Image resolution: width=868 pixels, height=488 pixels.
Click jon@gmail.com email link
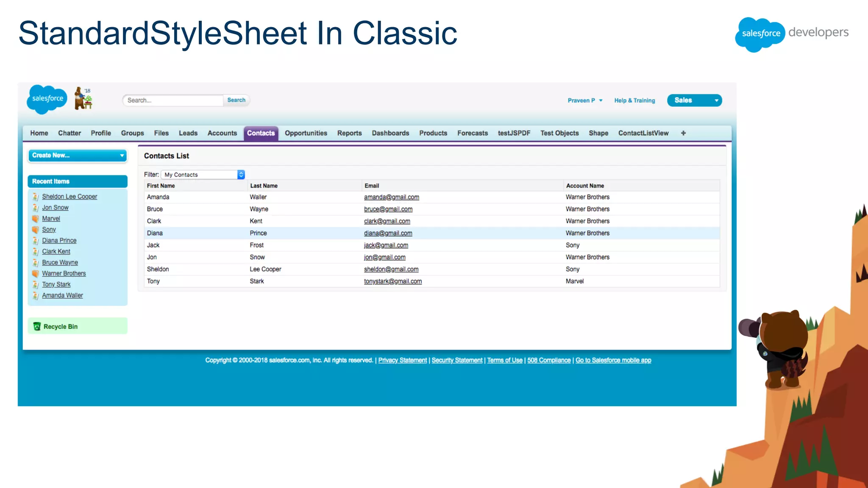click(385, 257)
